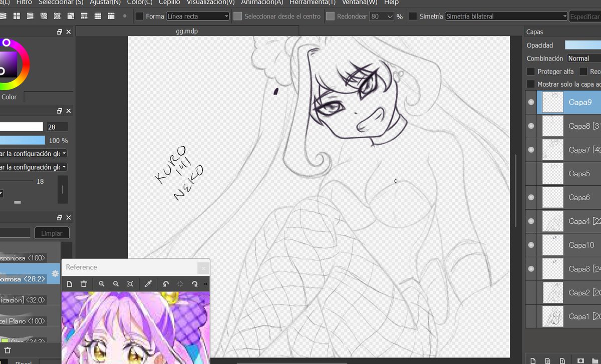Open the upper configuración global dropdown
This screenshot has width=601, height=364.
pyautogui.click(x=34, y=154)
